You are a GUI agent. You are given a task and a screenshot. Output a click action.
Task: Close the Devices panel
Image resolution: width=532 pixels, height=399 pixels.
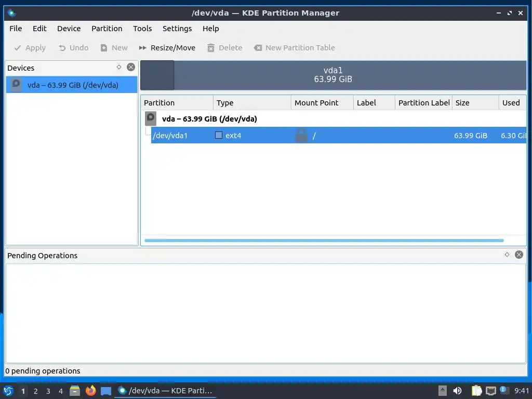tap(130, 67)
